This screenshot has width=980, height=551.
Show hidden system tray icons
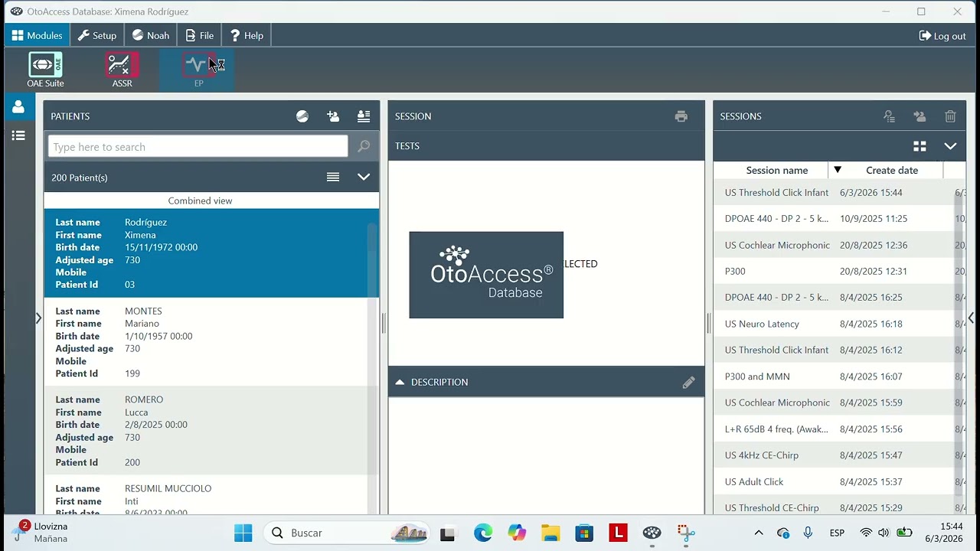tap(759, 533)
